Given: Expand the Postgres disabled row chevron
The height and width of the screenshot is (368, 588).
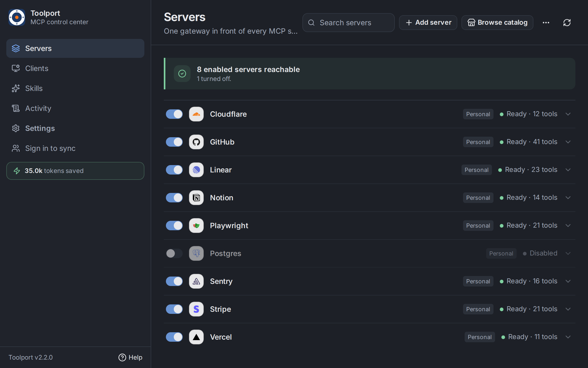Looking at the screenshot, I should pyautogui.click(x=568, y=253).
